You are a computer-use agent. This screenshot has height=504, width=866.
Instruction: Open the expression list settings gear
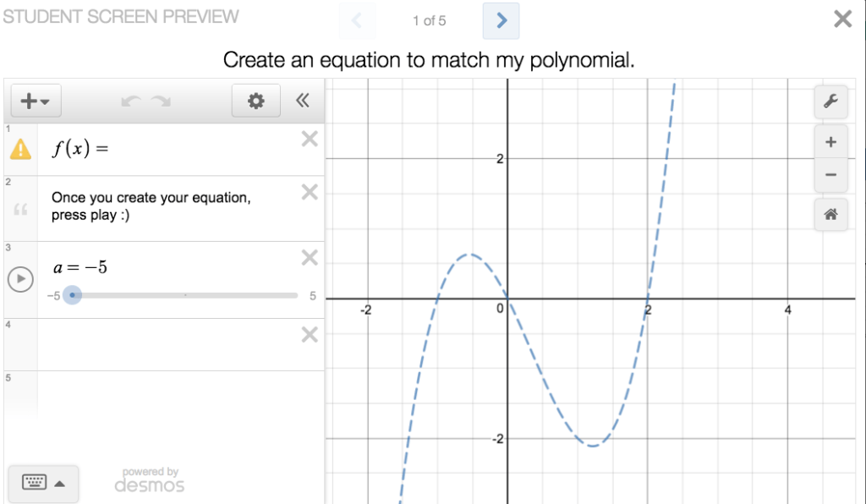tap(255, 101)
